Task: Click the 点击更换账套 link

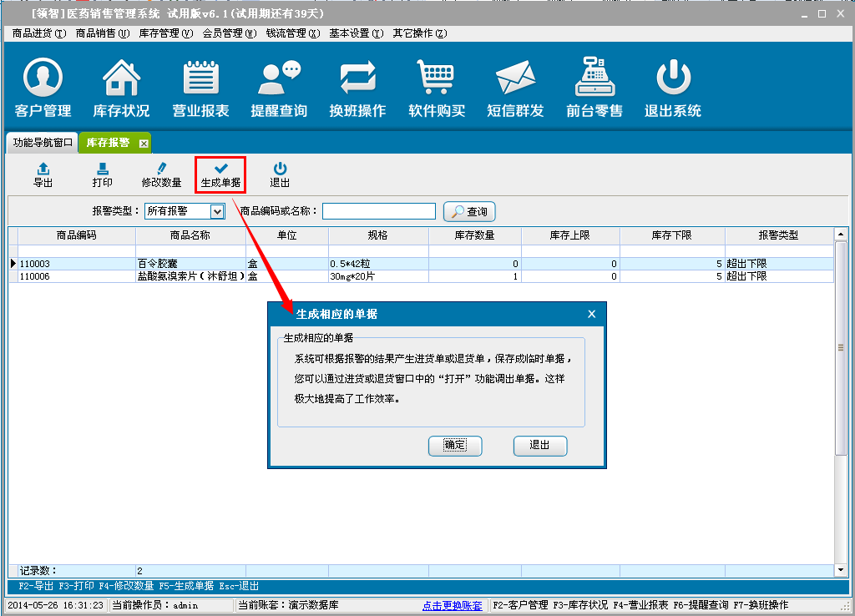Action: pyautogui.click(x=452, y=605)
